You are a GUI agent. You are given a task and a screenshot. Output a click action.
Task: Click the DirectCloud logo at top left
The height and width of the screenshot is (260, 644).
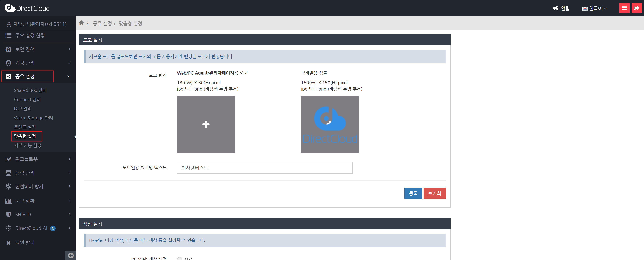pyautogui.click(x=27, y=8)
